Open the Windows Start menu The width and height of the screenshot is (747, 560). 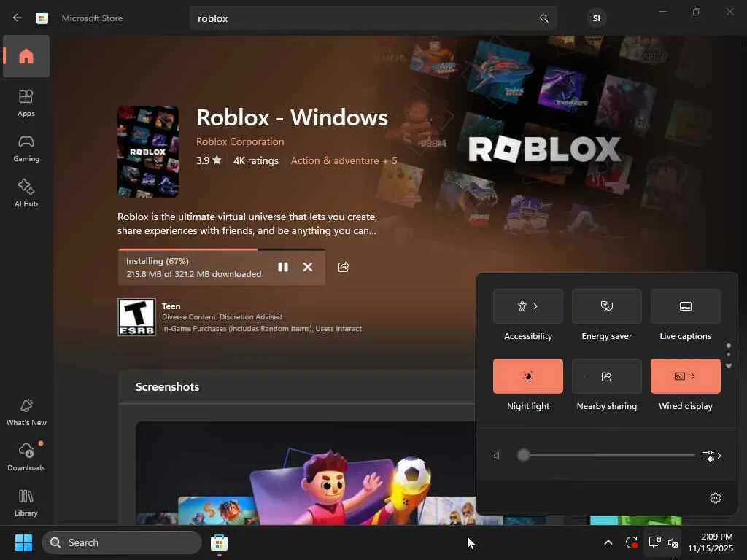pyautogui.click(x=23, y=542)
